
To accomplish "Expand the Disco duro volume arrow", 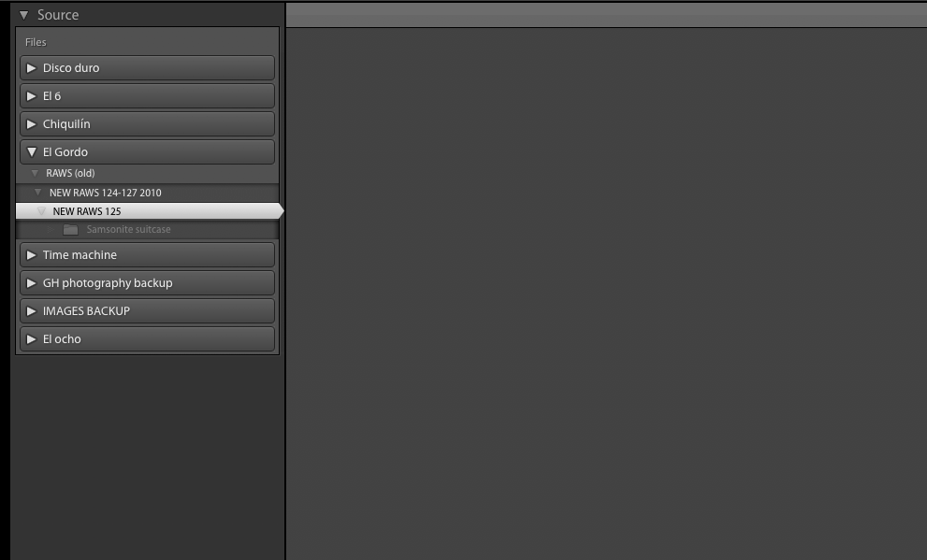I will tap(31, 68).
